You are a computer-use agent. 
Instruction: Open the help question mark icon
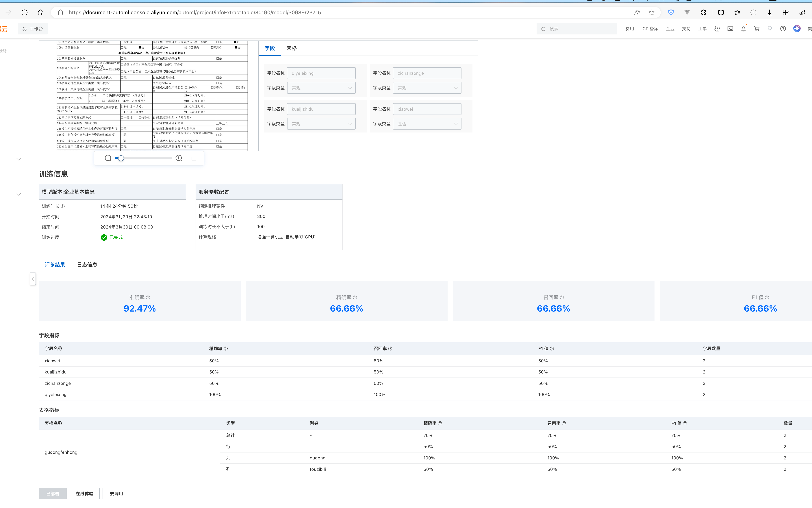783,29
